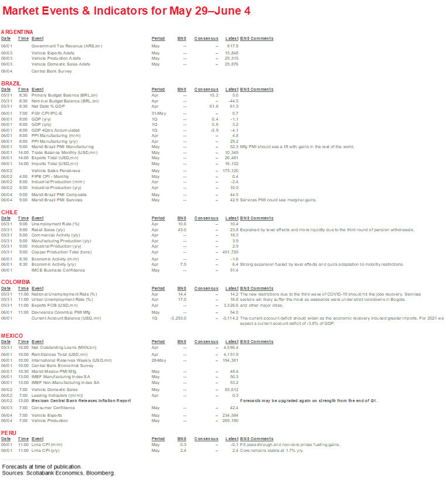Click the Vehicle Sales Fenabrave latest value 175,120
The width and height of the screenshot is (448, 487).
pos(229,170)
